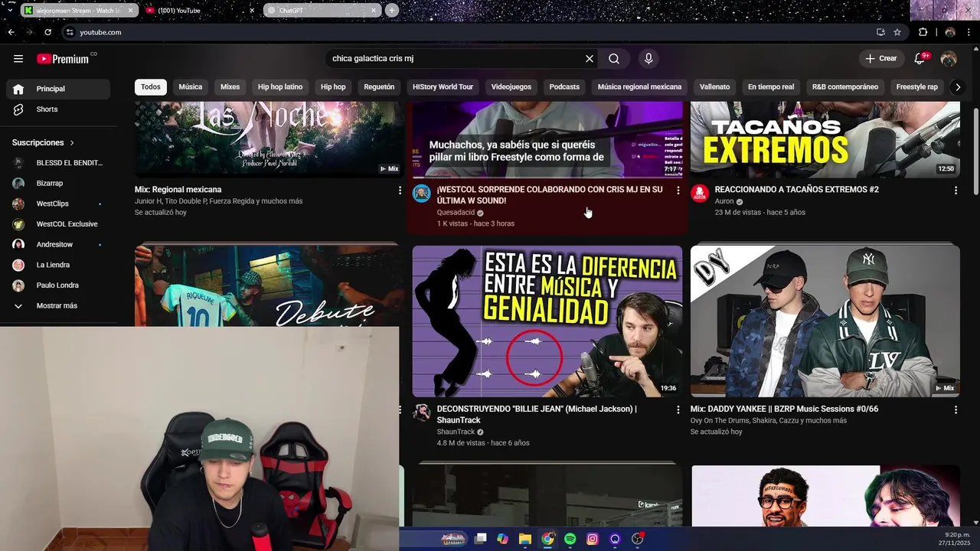Open the WESTCOL SORPRENDE video title
Viewport: 980px width, 551px height.
pyautogui.click(x=550, y=195)
